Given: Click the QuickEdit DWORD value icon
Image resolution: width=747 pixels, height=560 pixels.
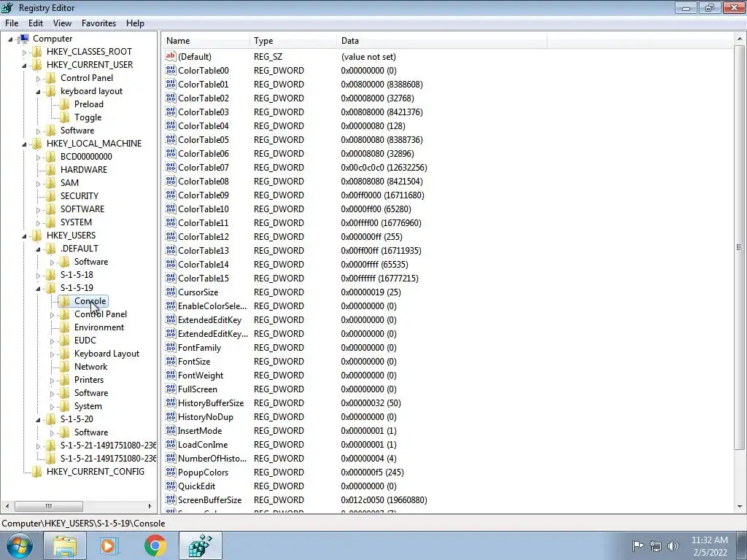Looking at the screenshot, I should click(x=171, y=486).
